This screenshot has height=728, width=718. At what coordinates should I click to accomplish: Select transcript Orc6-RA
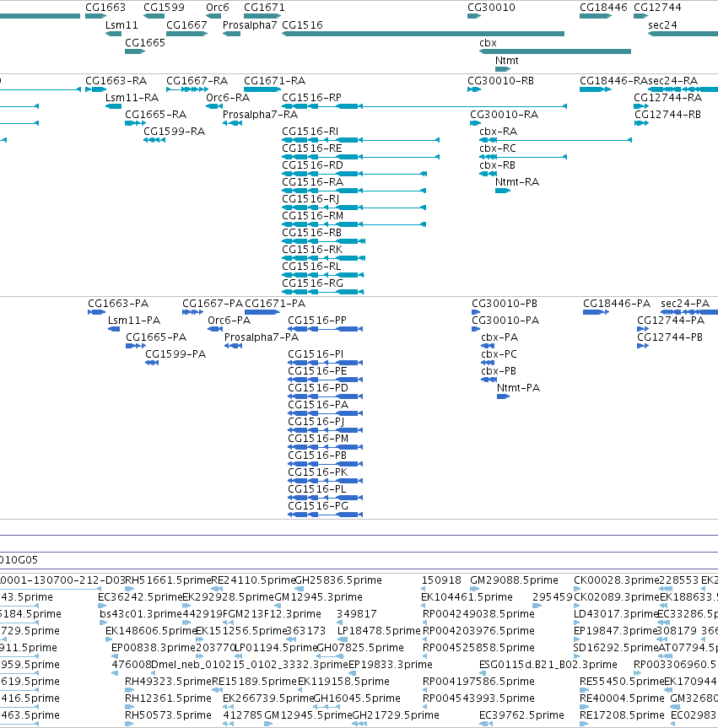pyautogui.click(x=228, y=98)
